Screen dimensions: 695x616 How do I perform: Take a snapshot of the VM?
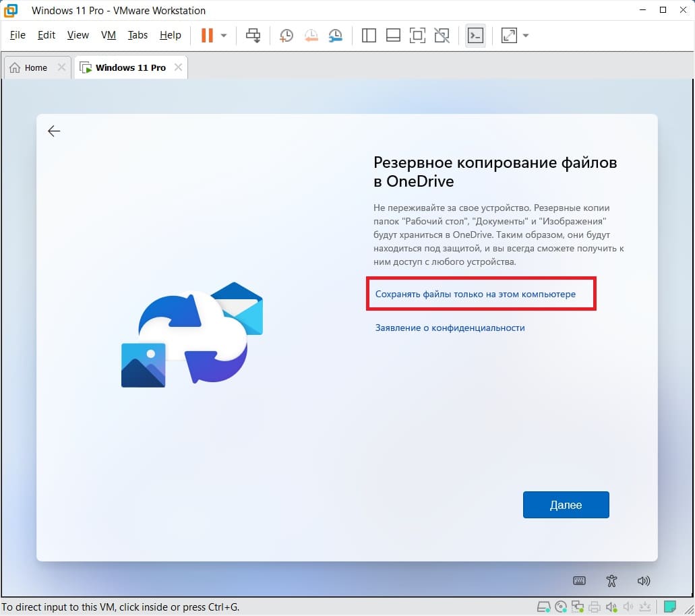pyautogui.click(x=286, y=36)
